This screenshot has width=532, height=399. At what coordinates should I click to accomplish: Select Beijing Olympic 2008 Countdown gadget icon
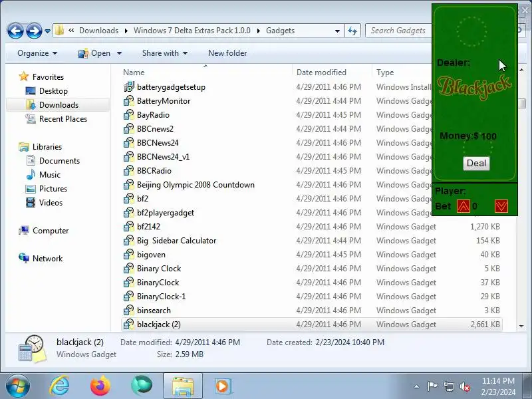(129, 185)
